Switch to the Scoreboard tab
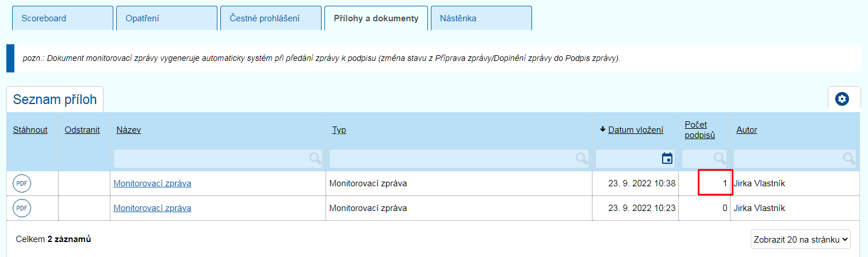This screenshot has height=257, width=868. 44,18
